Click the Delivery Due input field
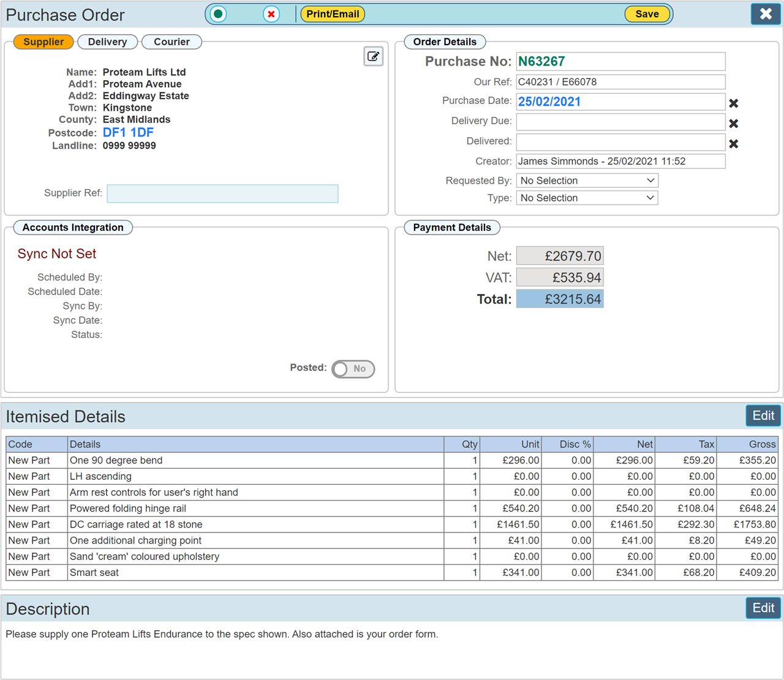 pos(620,122)
